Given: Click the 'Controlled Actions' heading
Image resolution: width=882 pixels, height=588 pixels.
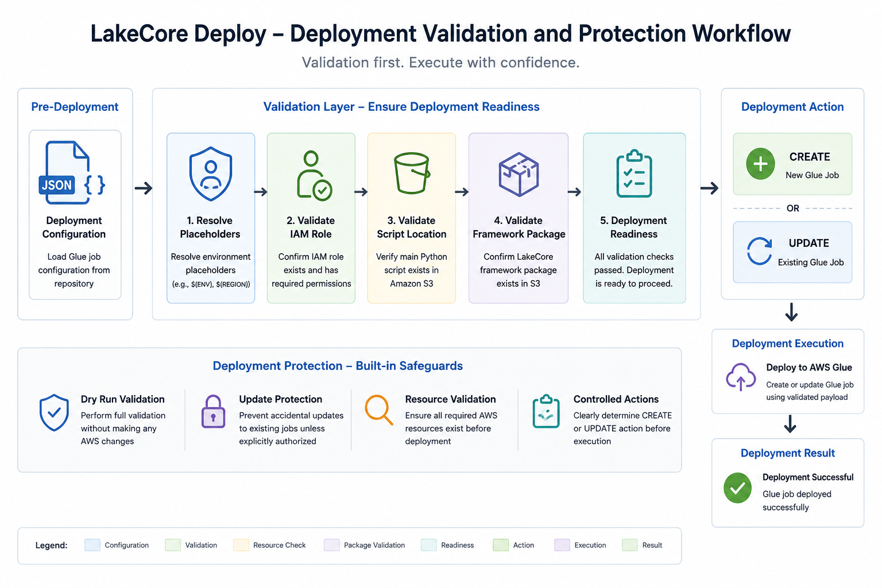Looking at the screenshot, I should 616,399.
